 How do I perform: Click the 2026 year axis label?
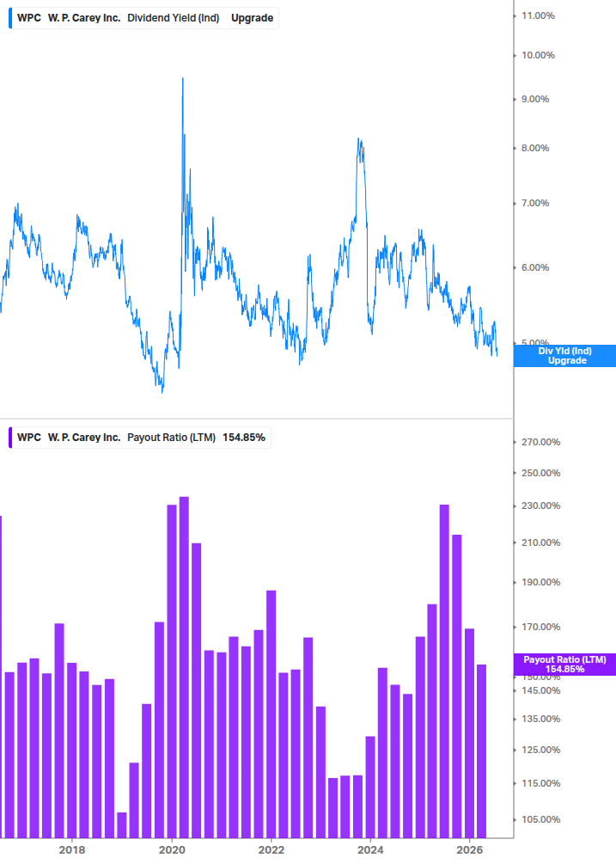tap(470, 849)
